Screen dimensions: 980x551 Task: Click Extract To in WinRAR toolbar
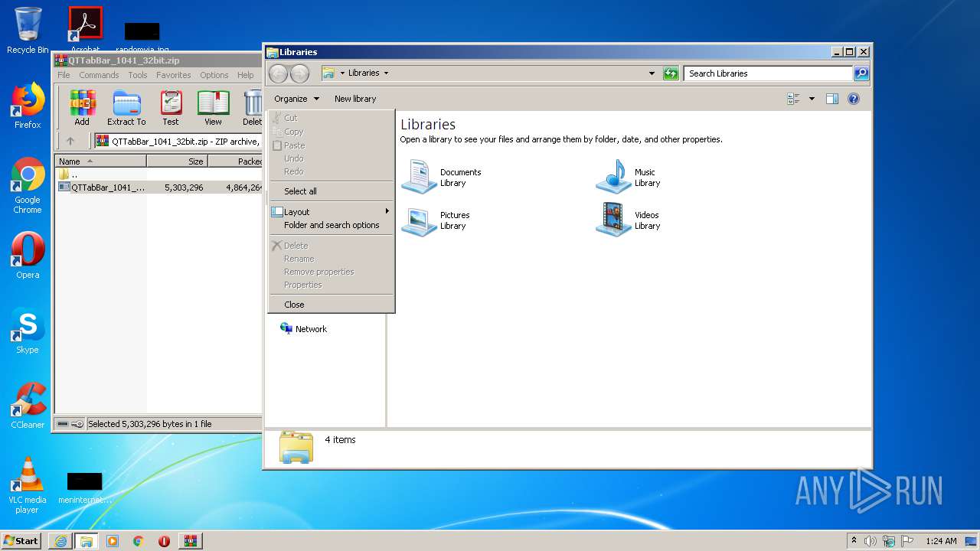[126, 108]
